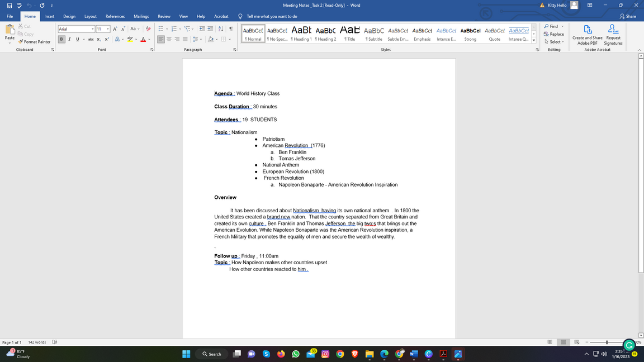Align text to the right

(x=177, y=40)
